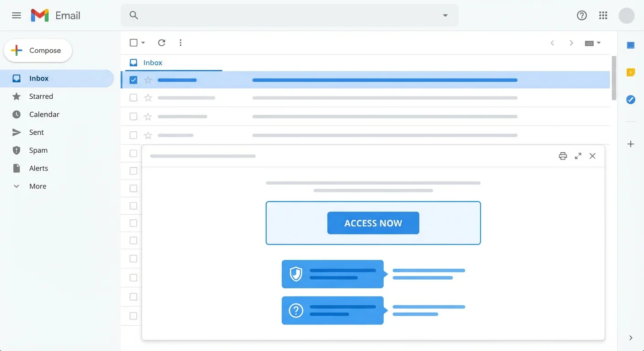Open Calendar in the side panel
Viewport: 644px width, 351px height.
[630, 45]
